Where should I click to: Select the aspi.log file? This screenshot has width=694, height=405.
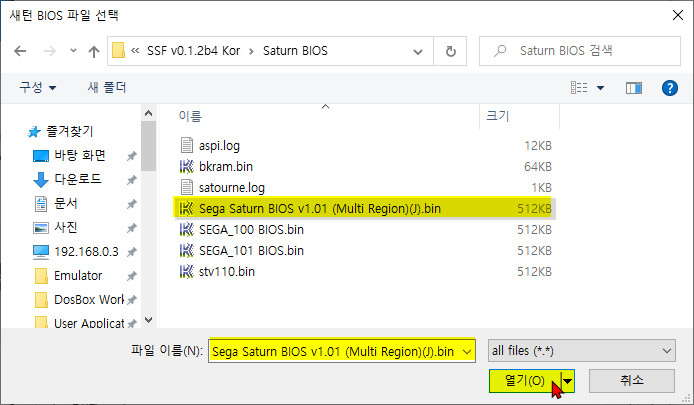pos(365,145)
